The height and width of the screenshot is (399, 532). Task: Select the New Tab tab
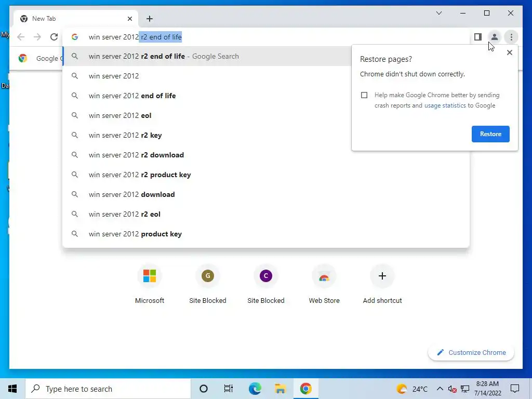tap(76, 19)
